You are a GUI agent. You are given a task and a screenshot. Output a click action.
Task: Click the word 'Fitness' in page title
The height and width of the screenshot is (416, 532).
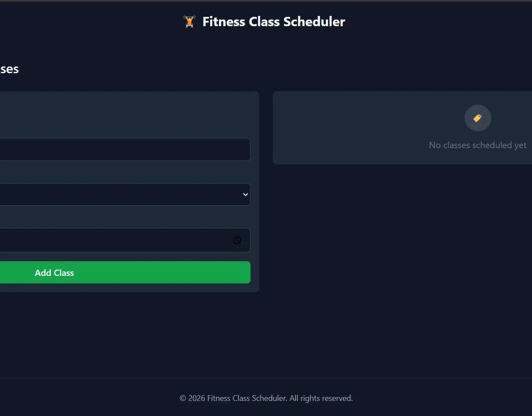[224, 22]
